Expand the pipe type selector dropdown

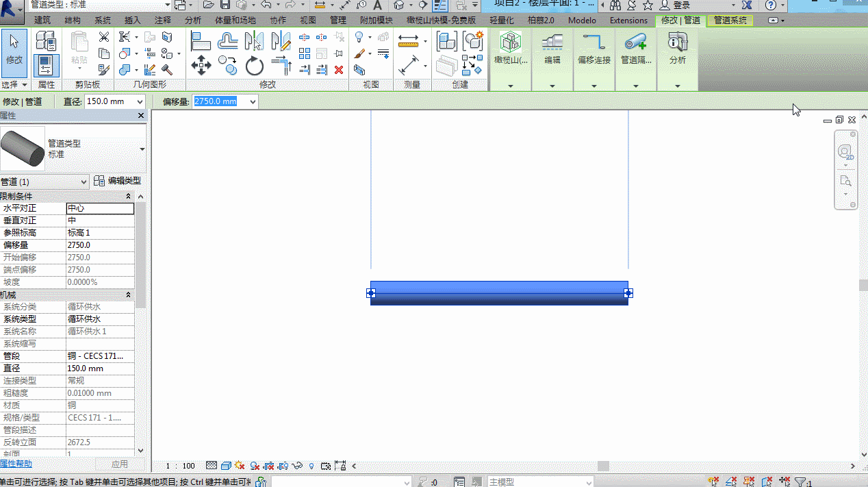pyautogui.click(x=142, y=149)
